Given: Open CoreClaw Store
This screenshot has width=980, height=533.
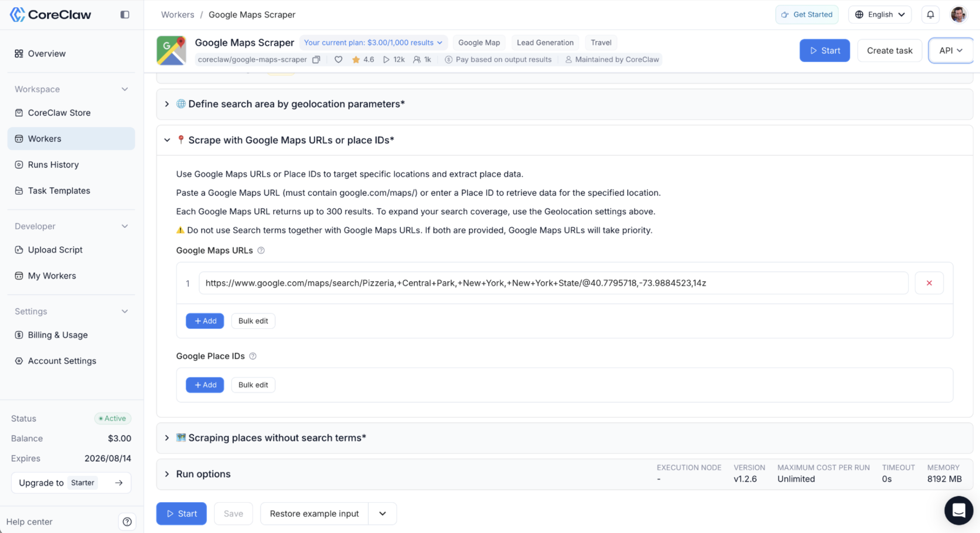Looking at the screenshot, I should (71, 113).
